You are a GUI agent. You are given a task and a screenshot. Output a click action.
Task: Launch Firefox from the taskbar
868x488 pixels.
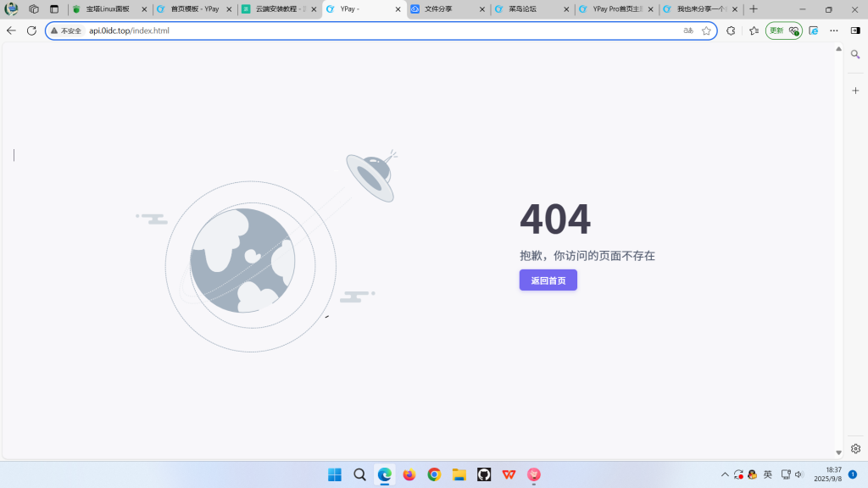click(409, 474)
